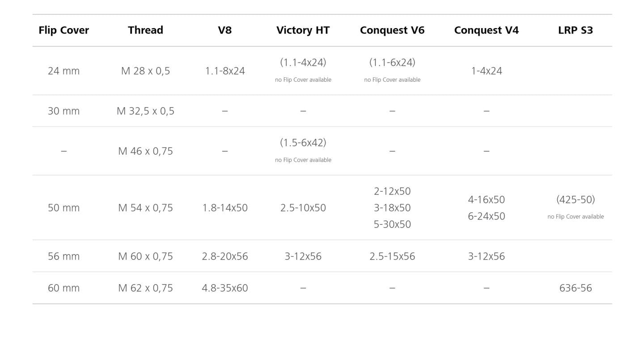Screen dimensions: 644x362
Task: Select the 5-30x50 Conquest V6 entry
Action: [x=392, y=224]
